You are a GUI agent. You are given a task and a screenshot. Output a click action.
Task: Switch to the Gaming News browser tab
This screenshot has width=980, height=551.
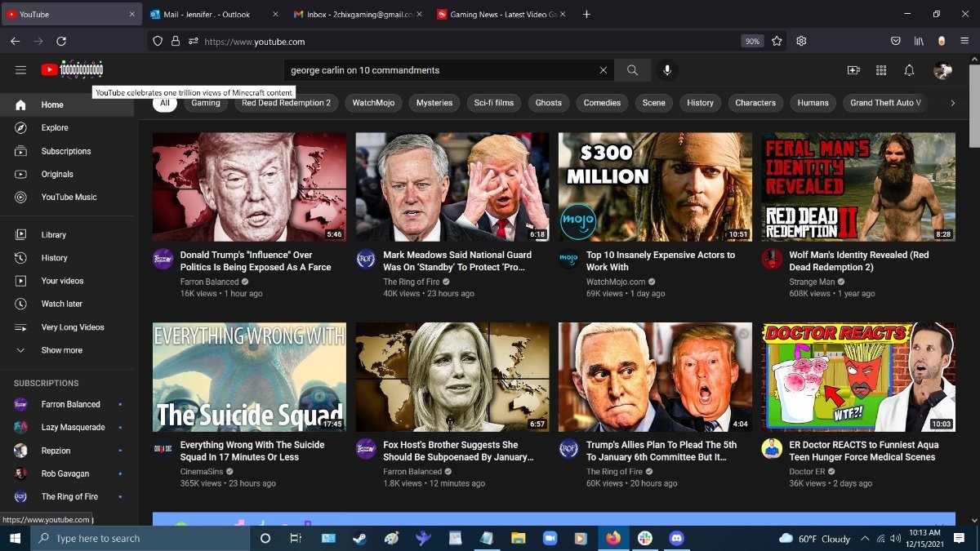pos(502,14)
